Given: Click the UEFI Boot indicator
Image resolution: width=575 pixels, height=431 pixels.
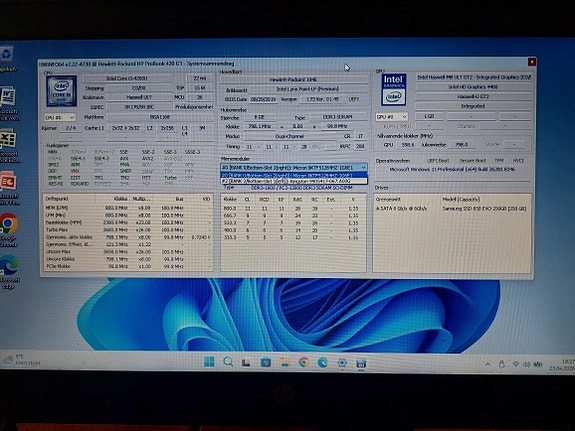Looking at the screenshot, I should click(x=438, y=161).
